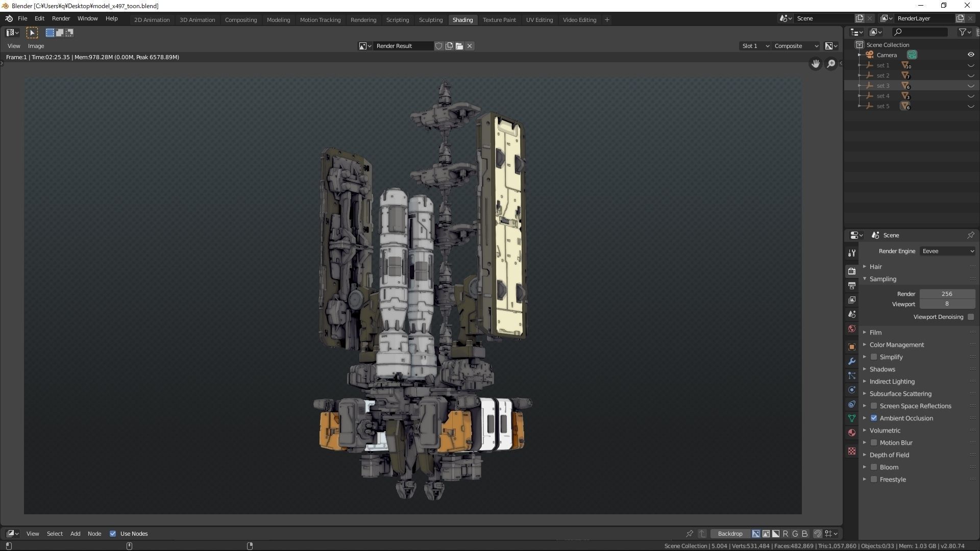Click the Render samples value field
Screen dimensions: 980x551
[x=946, y=294]
